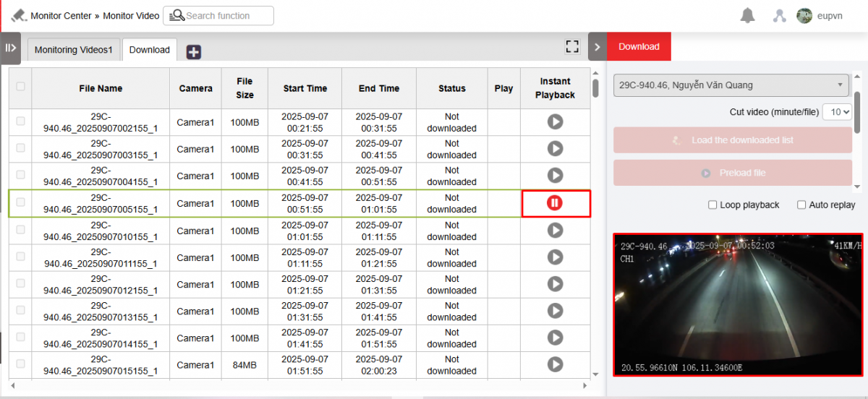Click the table horizontal scrollbar
Viewport: 868px width, 399px height.
coord(299,386)
